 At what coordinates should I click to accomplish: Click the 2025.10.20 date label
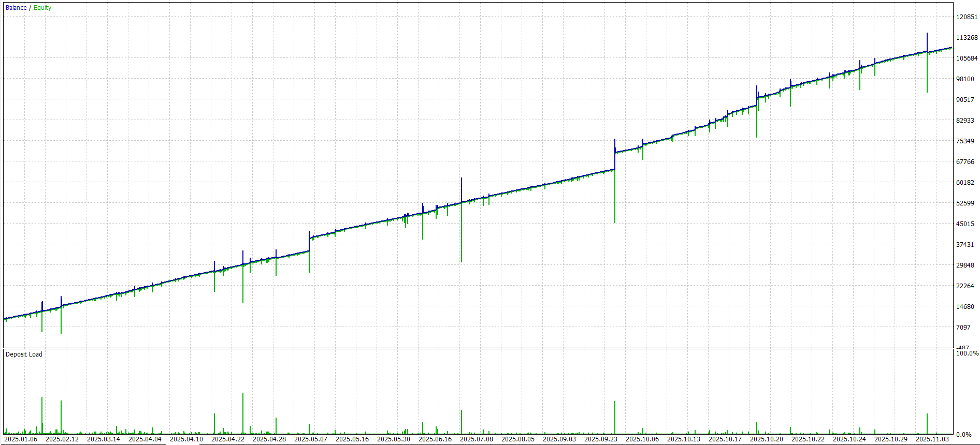(767, 439)
